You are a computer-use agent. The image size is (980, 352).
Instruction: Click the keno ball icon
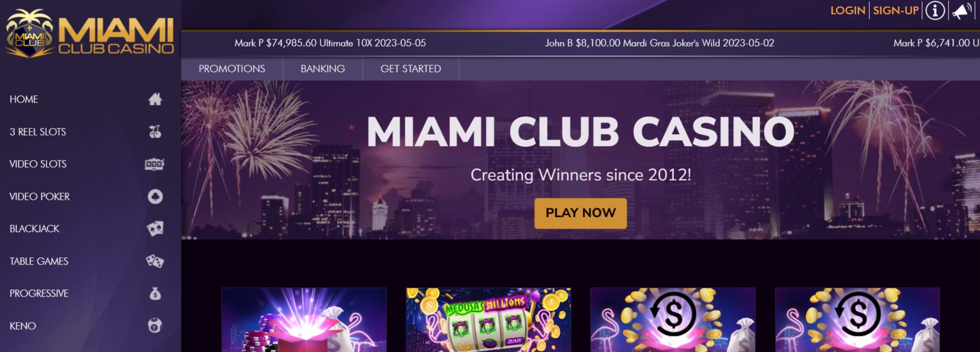(x=155, y=326)
